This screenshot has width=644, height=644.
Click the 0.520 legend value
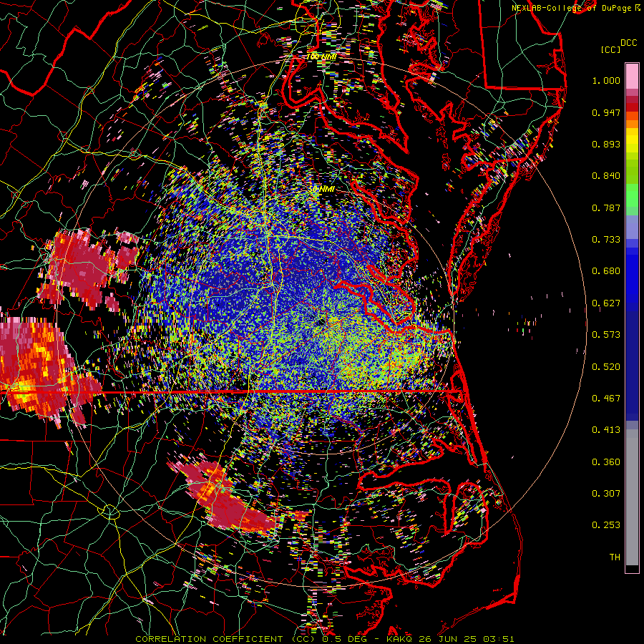tap(606, 367)
